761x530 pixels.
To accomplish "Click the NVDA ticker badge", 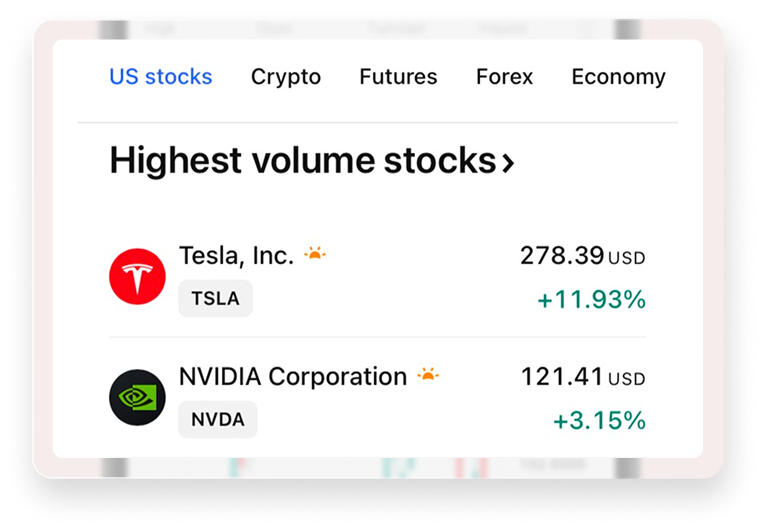I will (x=218, y=420).
